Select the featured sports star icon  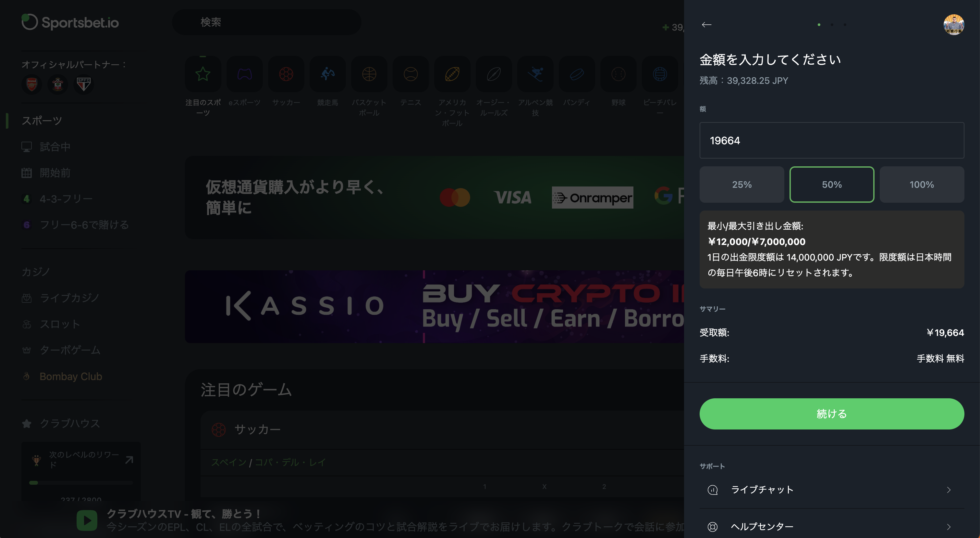[203, 74]
